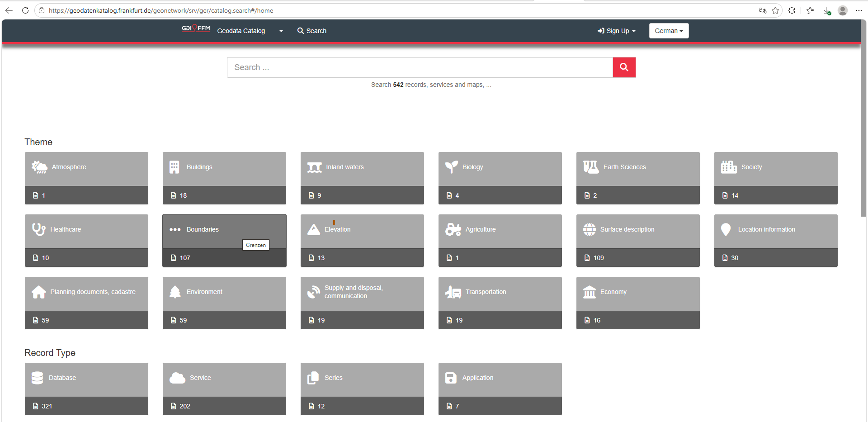Click the Environment tree icon
Image resolution: width=868 pixels, height=422 pixels.
(175, 292)
